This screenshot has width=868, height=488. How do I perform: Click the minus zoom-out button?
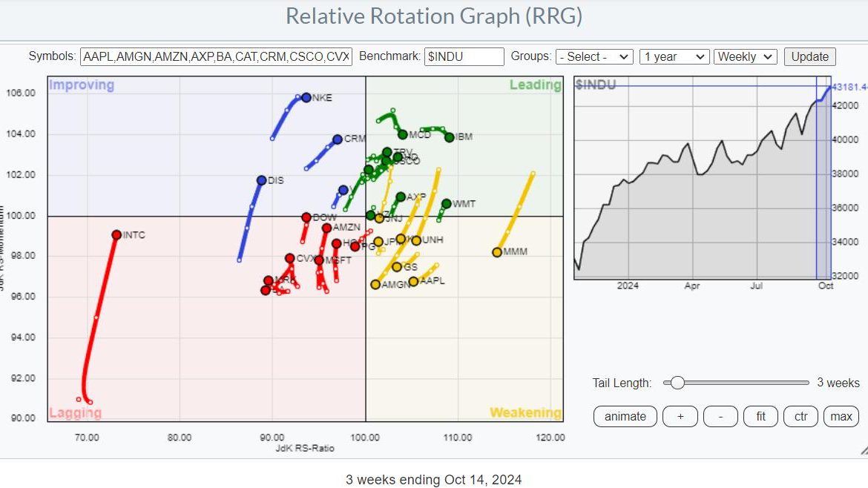click(720, 416)
